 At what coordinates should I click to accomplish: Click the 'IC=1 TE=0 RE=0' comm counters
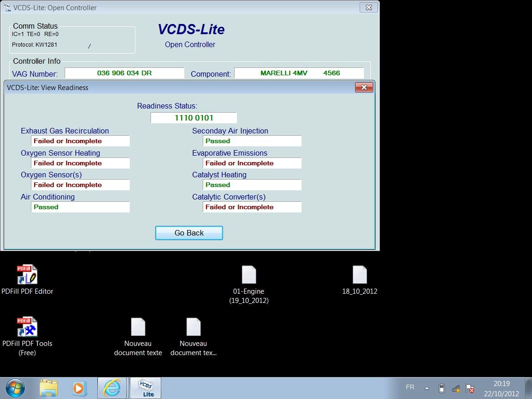click(x=35, y=34)
